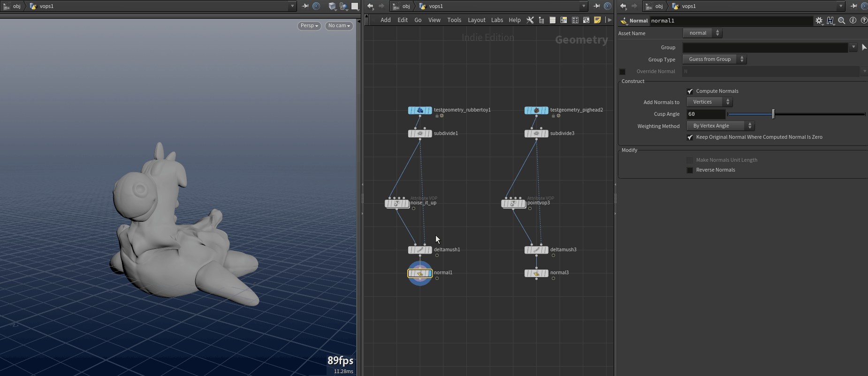Viewport: 868px width, 376px height.
Task: Click network editor pane link circle icon
Action: coord(608,6)
